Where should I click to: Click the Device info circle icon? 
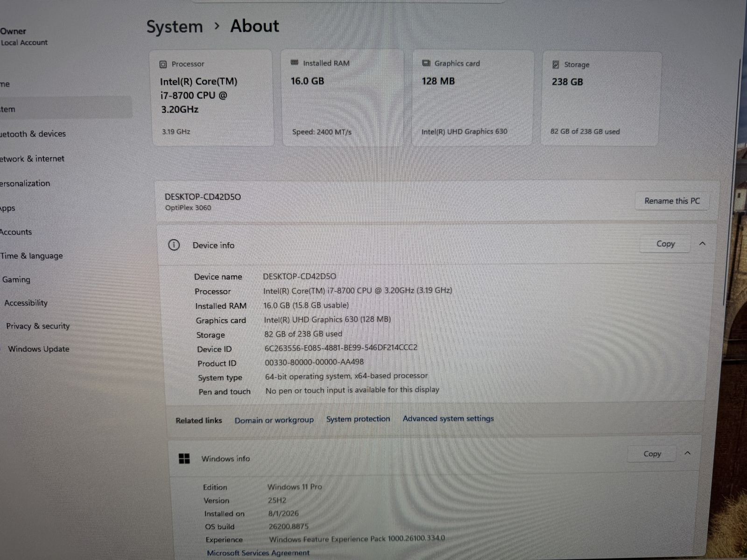174,245
